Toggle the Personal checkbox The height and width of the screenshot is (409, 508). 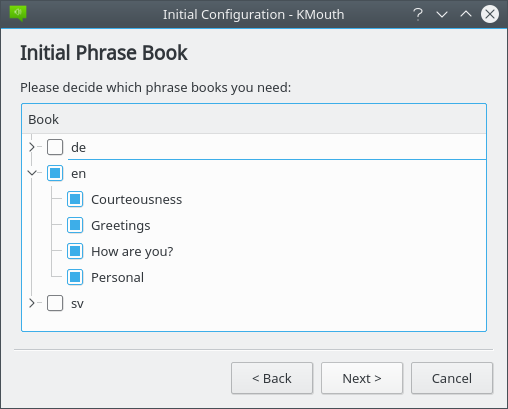(x=75, y=277)
